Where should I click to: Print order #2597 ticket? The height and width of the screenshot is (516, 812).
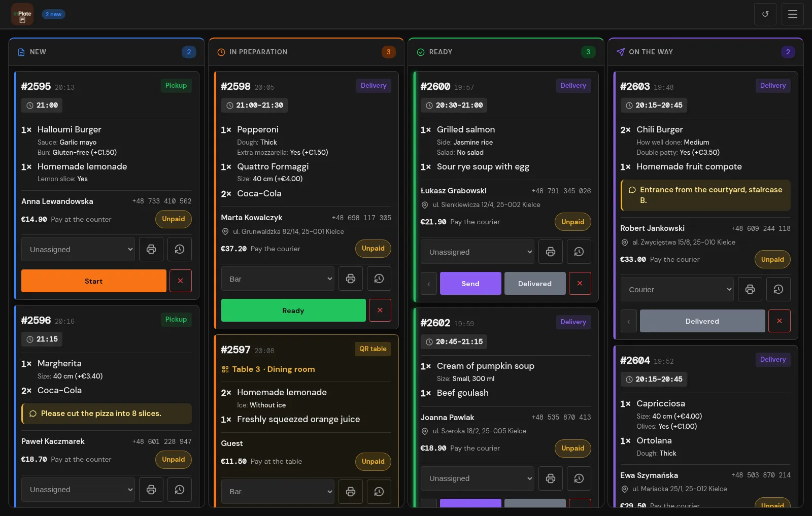tap(351, 492)
